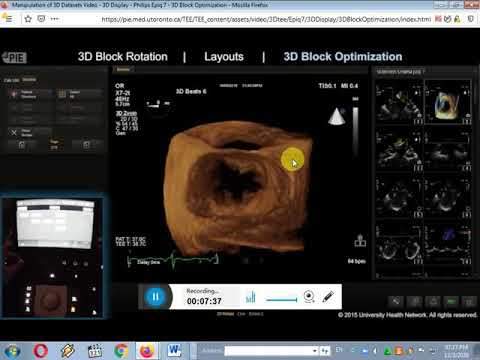
Task: Click the recorder audio level bars icon
Action: (x=251, y=297)
